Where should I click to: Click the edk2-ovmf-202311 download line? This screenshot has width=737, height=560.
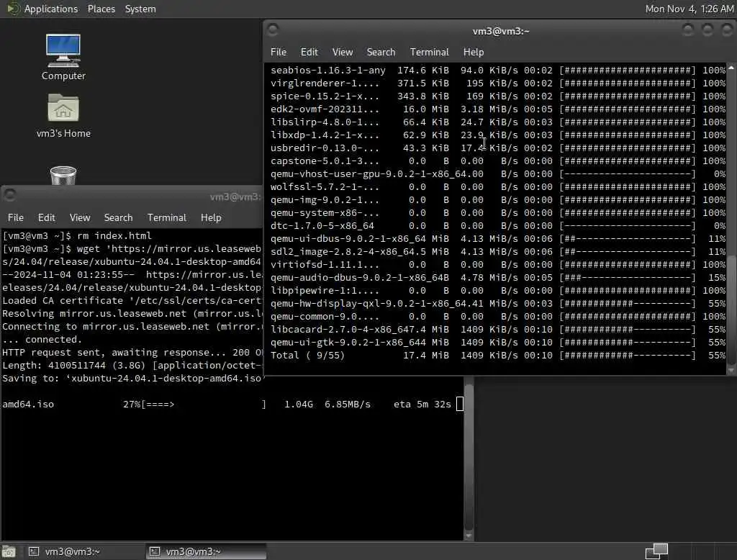click(x=498, y=109)
